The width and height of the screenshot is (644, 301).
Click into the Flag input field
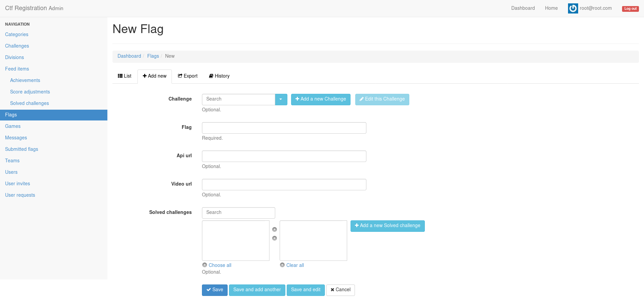tap(284, 128)
